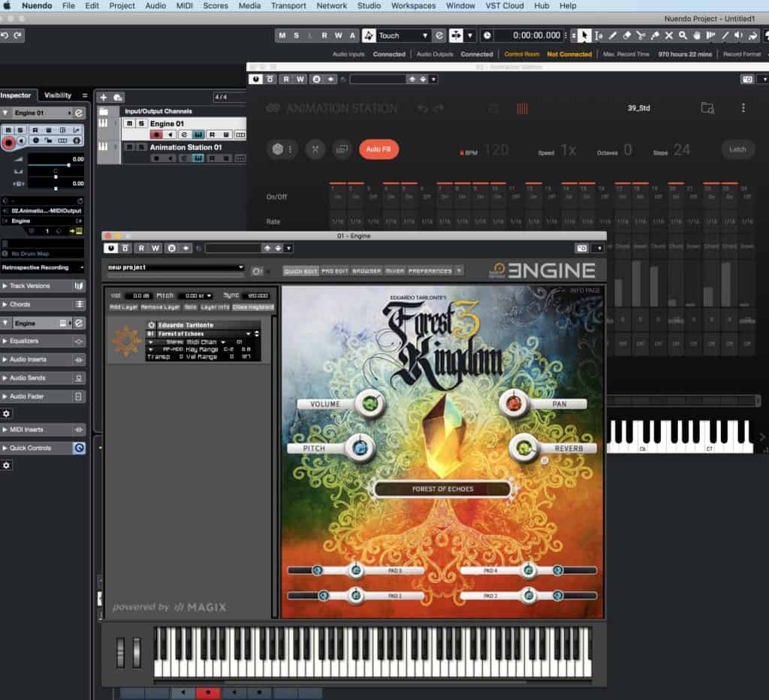Image resolution: width=769 pixels, height=700 pixels.
Task: Click the gear settings icon below Audio Fader
Action: pyautogui.click(x=6, y=414)
